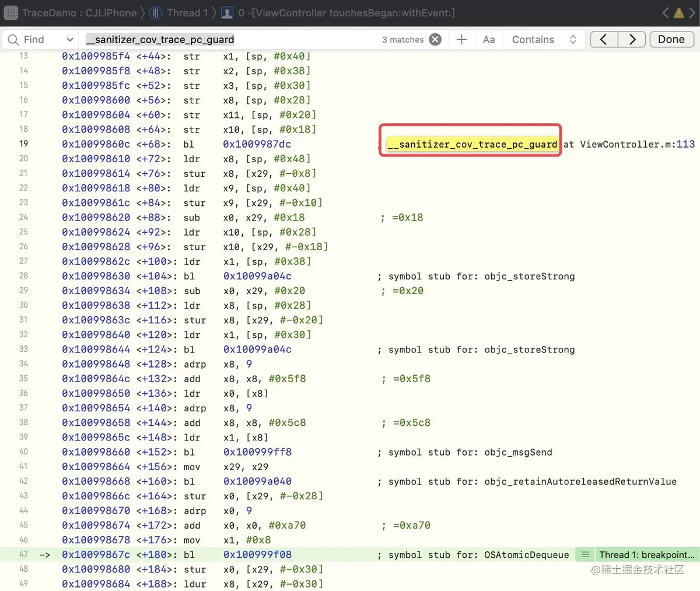Click the ViewController.m:113 reference
Screen dimensions: 700x591
coord(637,144)
